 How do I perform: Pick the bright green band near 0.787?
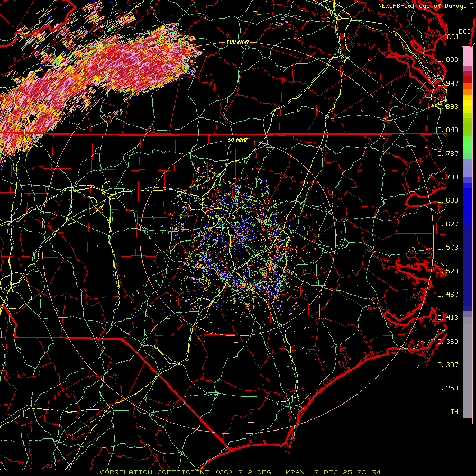point(467,144)
